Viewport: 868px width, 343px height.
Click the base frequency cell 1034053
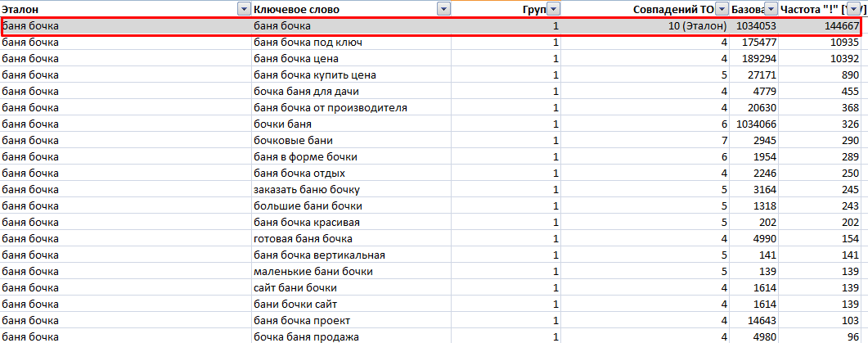[756, 26]
